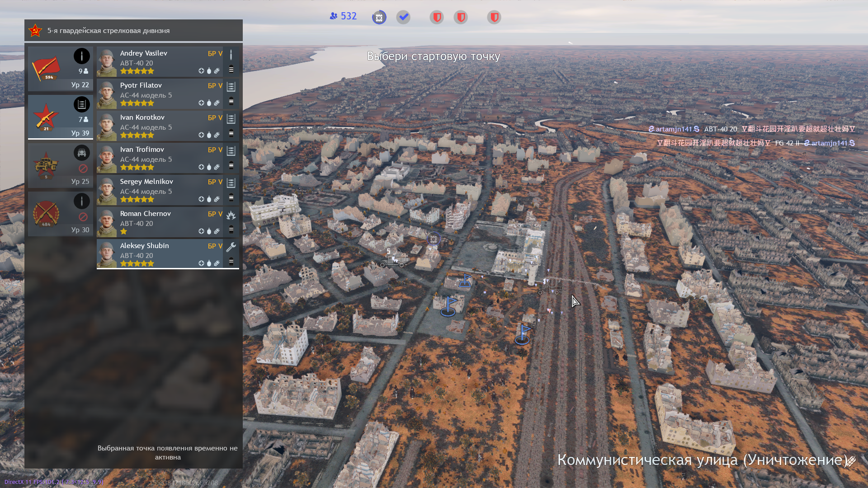The image size is (868, 488).
Task: Click the 532 reinforcements counter
Action: tap(344, 16)
